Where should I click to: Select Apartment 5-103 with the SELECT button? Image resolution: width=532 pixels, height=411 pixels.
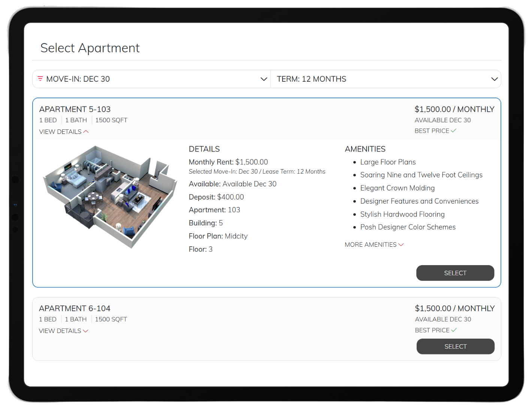455,273
